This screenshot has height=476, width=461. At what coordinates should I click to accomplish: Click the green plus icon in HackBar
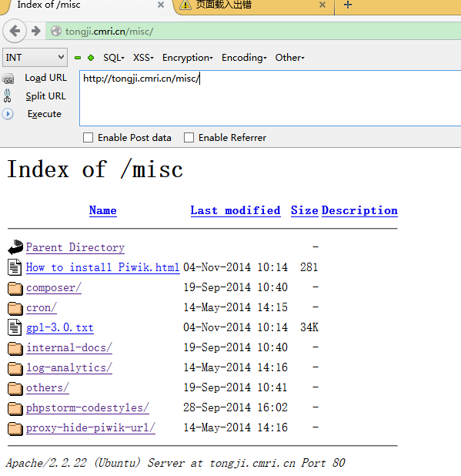pyautogui.click(x=90, y=58)
